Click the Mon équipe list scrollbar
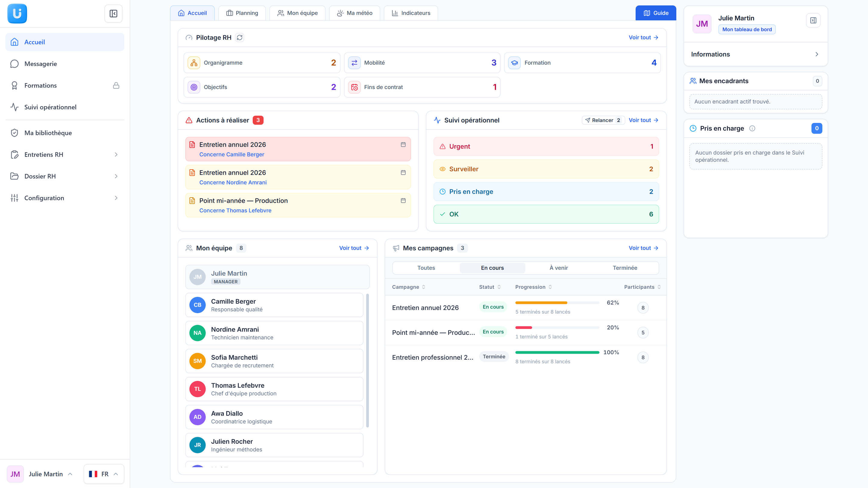The width and height of the screenshot is (868, 488). (x=367, y=360)
